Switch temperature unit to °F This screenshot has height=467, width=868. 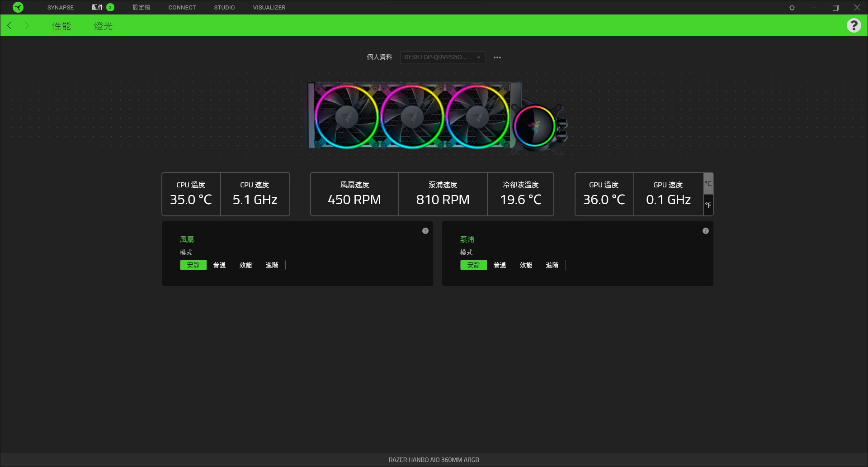pyautogui.click(x=708, y=205)
